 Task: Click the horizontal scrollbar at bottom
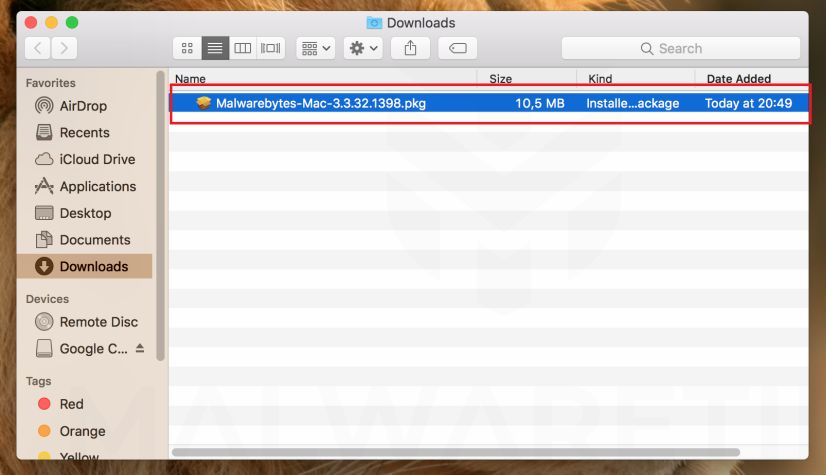456,452
